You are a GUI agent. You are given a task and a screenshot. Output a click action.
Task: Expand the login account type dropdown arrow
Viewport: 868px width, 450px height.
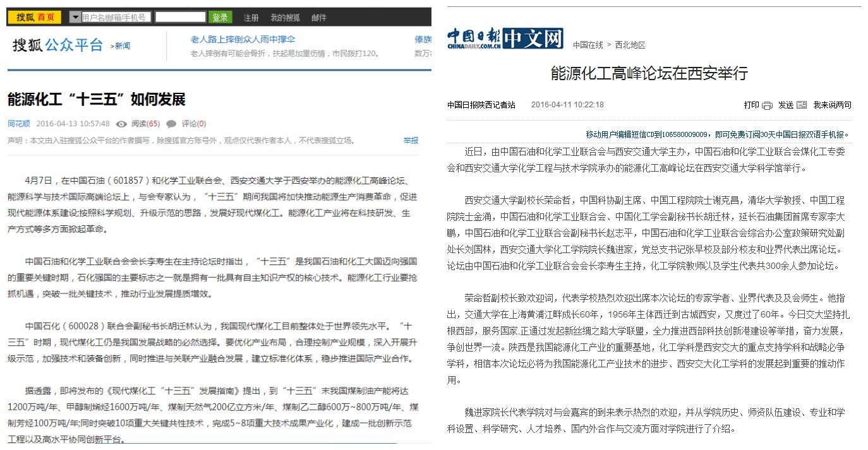[75, 17]
